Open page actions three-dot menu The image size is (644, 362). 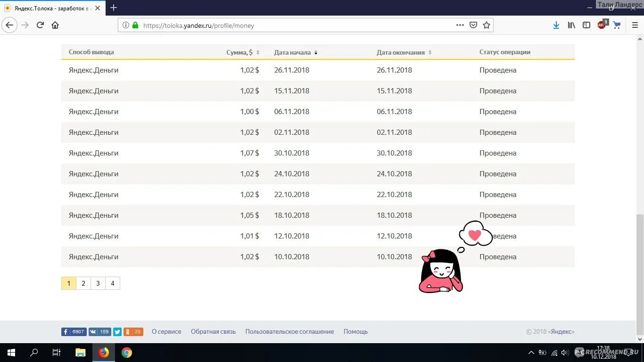(x=460, y=25)
